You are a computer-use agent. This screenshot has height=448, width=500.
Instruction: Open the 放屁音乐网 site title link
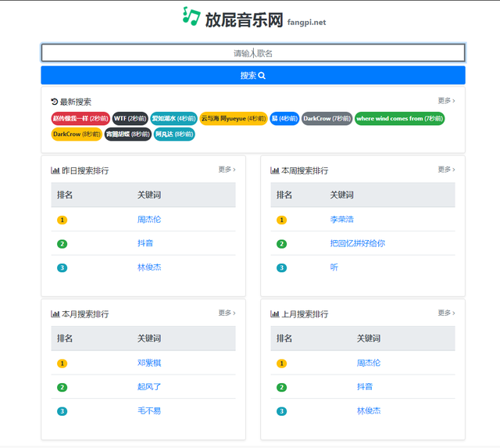pos(244,20)
